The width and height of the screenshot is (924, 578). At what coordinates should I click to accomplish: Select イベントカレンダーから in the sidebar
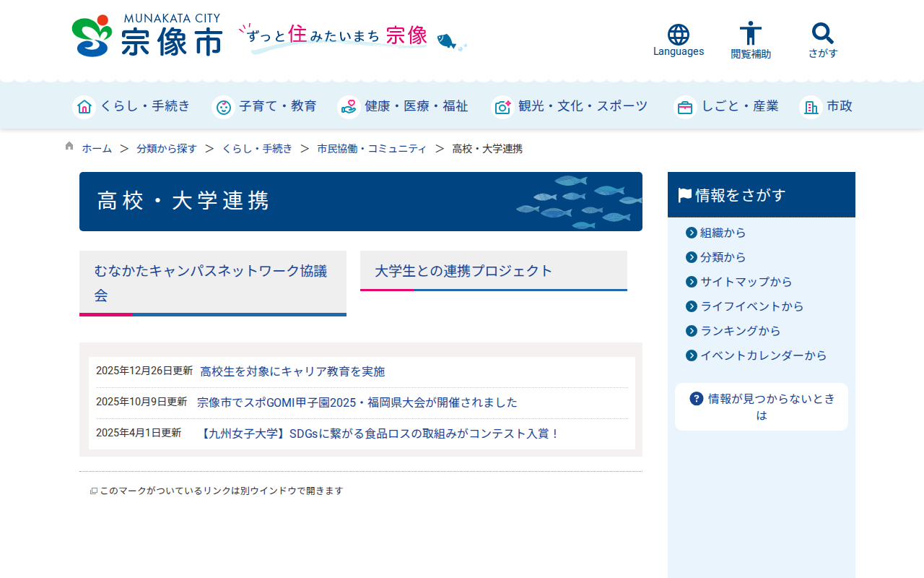tap(764, 355)
